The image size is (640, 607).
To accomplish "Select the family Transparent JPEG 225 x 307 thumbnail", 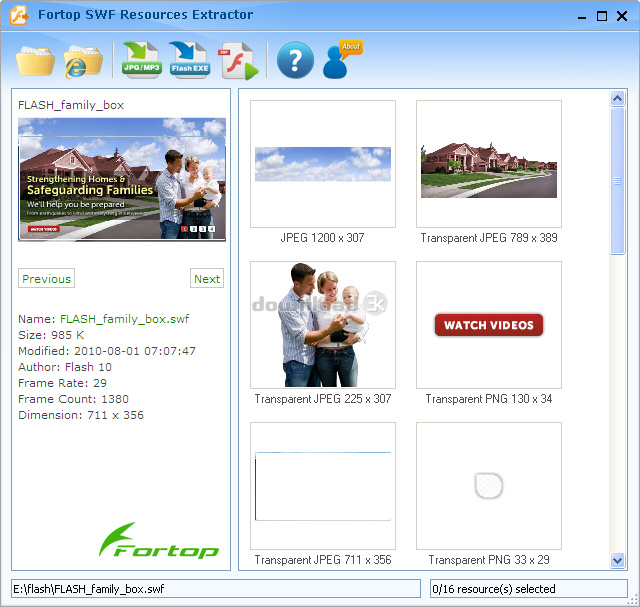I will point(322,325).
